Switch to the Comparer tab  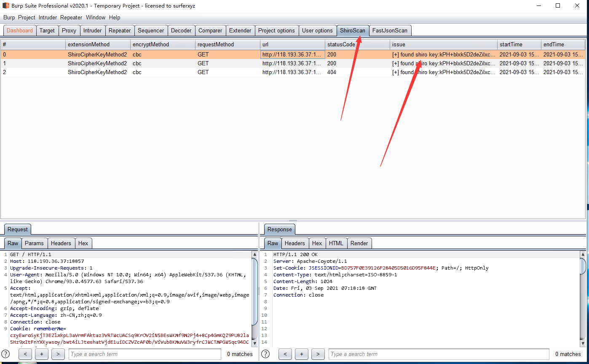[x=210, y=30]
